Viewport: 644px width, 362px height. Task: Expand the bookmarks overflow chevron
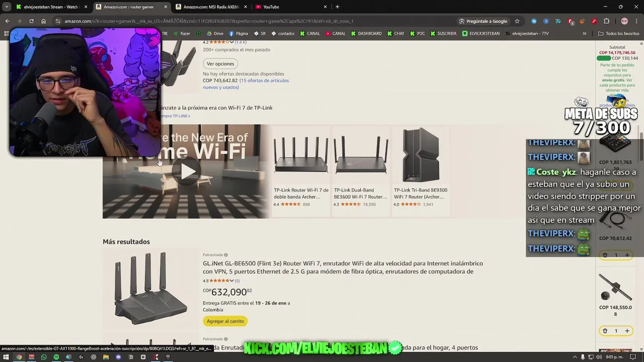pyautogui.click(x=584, y=34)
